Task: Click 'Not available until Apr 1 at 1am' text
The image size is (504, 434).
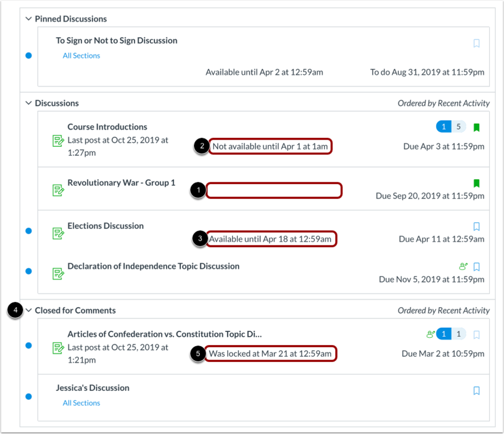Action: [270, 146]
